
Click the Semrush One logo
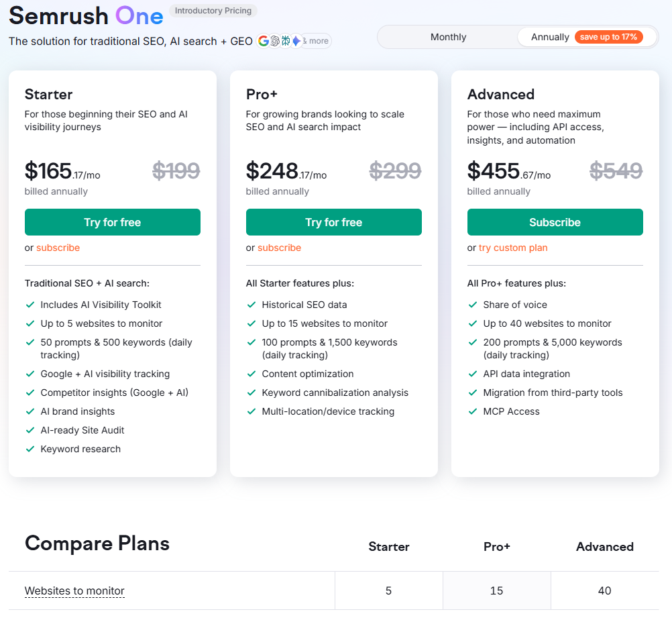tap(85, 16)
